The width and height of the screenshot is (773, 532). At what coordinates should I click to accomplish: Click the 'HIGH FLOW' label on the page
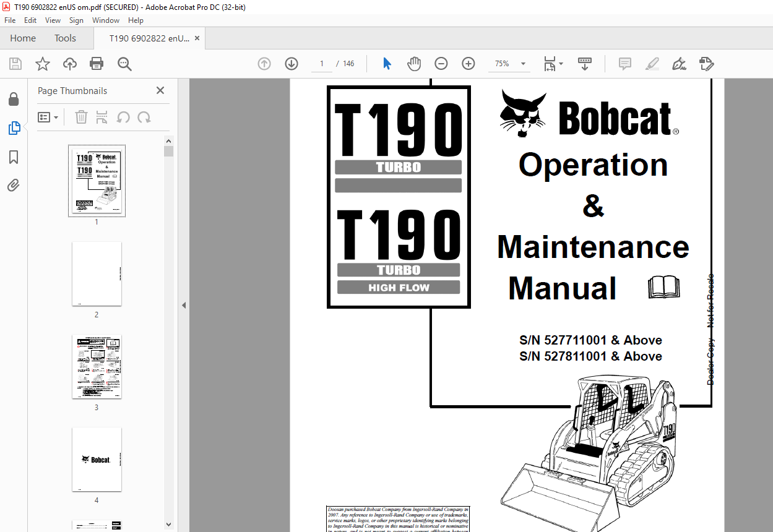pos(399,288)
